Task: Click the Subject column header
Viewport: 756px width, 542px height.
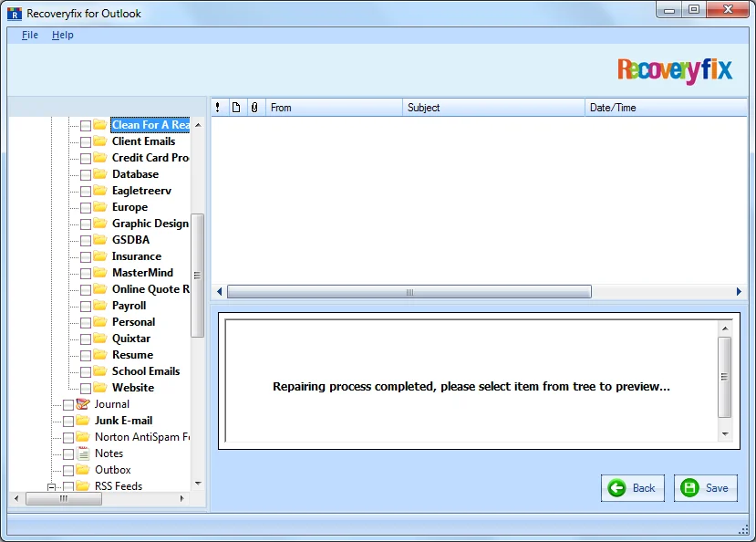Action: (493, 107)
